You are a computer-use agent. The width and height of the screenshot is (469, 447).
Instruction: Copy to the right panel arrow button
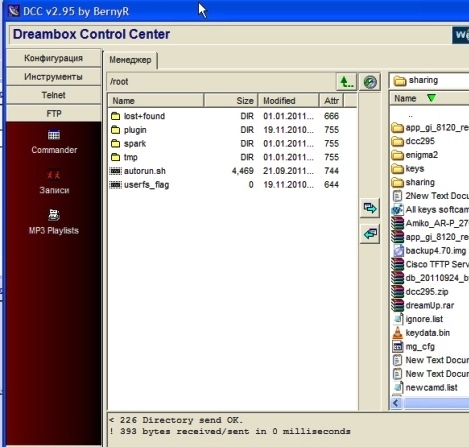370,208
